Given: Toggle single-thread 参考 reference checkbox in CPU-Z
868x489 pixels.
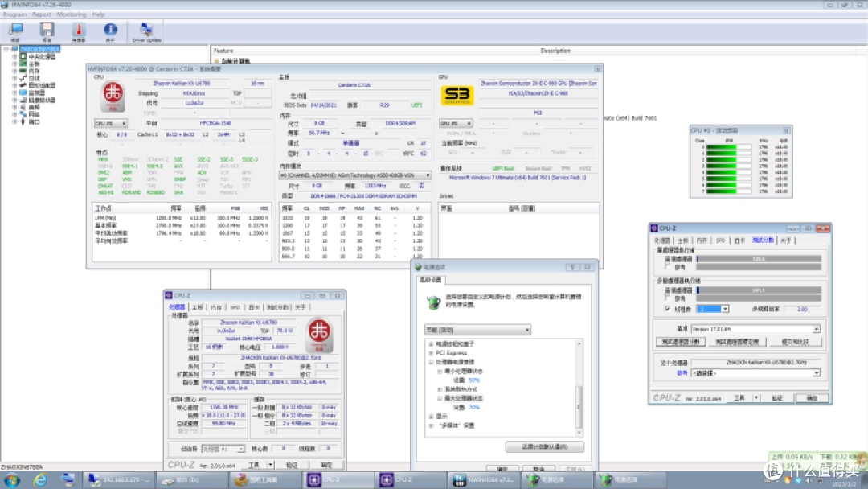Looking at the screenshot, I should pyautogui.click(x=668, y=267).
